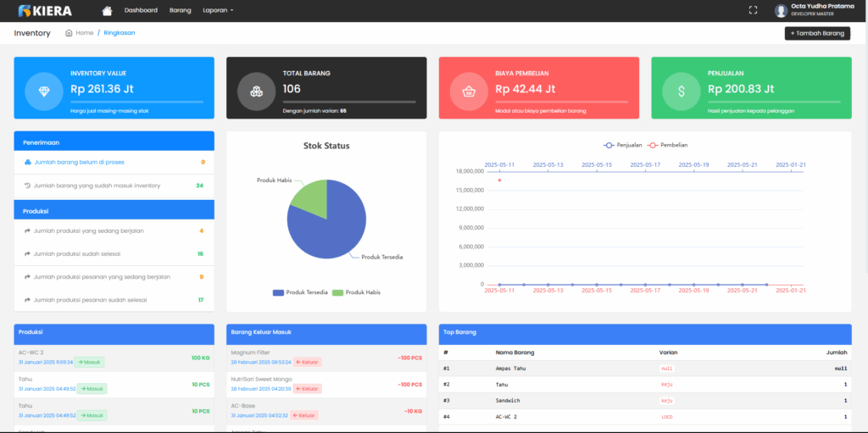The image size is (868, 433).
Task: Go to Home breadcrumb link
Action: [84, 33]
